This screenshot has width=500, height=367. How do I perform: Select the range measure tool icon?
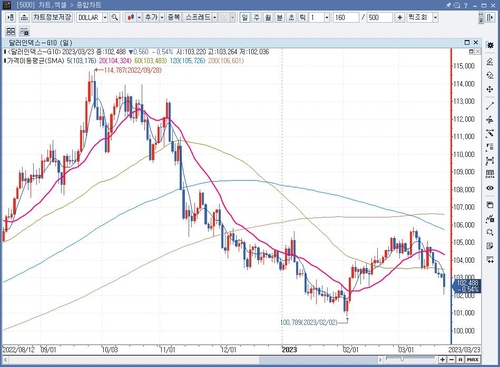(490, 161)
